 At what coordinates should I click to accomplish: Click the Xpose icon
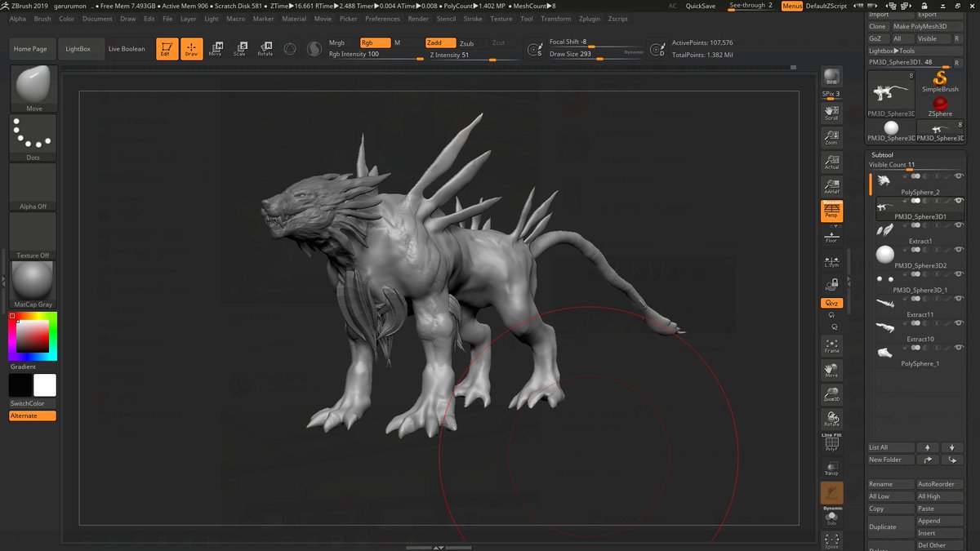tap(831, 541)
